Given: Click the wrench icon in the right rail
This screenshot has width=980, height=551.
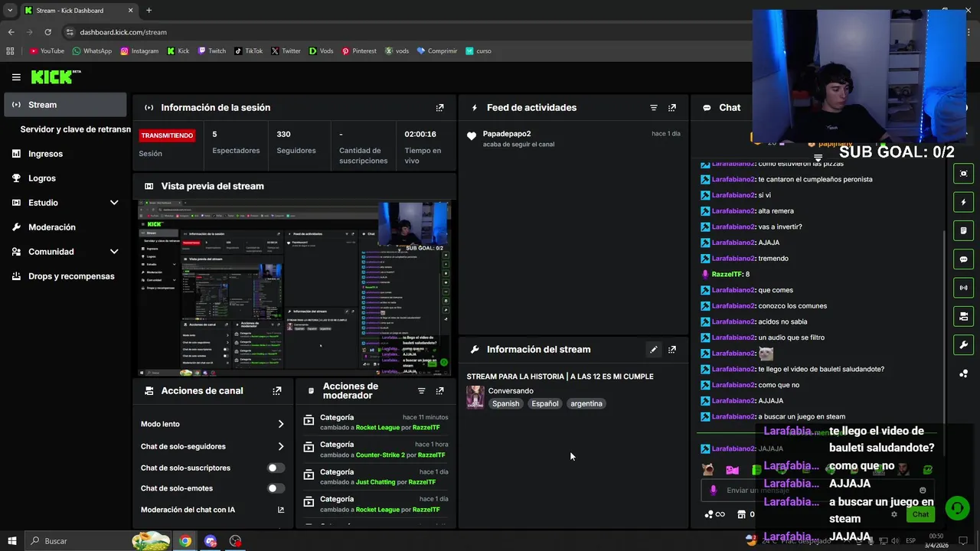Looking at the screenshot, I should [x=963, y=345].
